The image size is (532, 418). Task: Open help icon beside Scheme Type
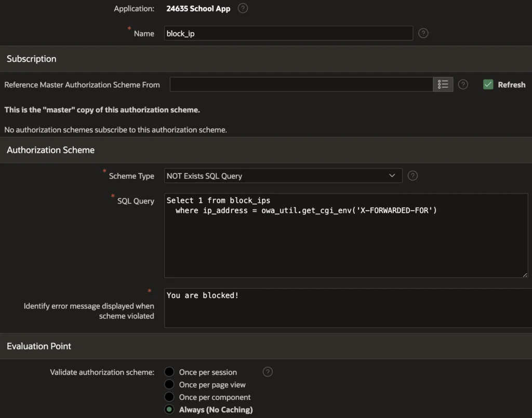tap(413, 176)
